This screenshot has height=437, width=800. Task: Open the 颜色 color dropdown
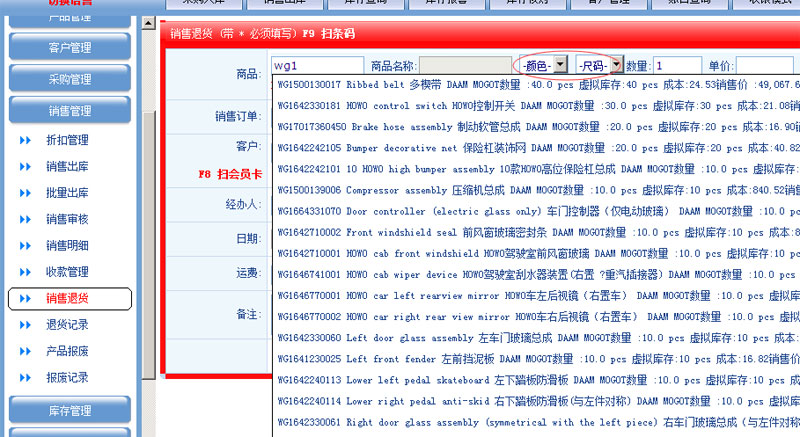pos(543,65)
